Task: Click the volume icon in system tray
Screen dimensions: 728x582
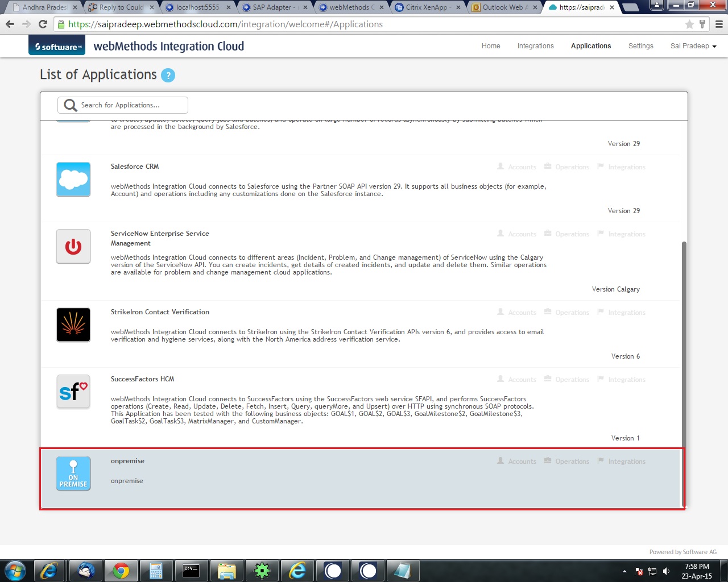Action: click(666, 571)
